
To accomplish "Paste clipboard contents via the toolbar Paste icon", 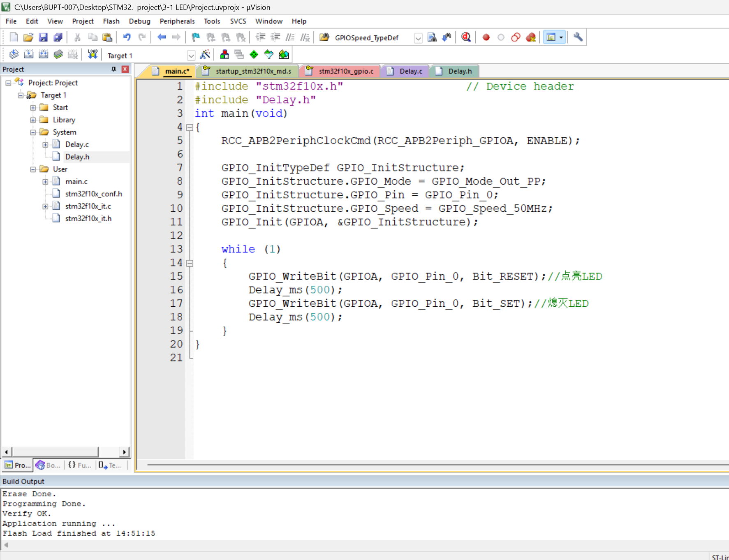I will (x=107, y=37).
